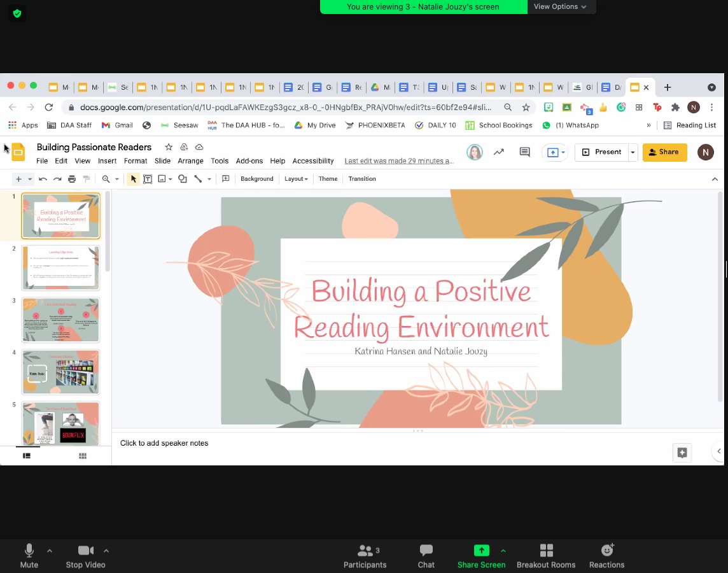This screenshot has height=573, width=728.
Task: Bookmark this page with star icon
Action: point(526,107)
